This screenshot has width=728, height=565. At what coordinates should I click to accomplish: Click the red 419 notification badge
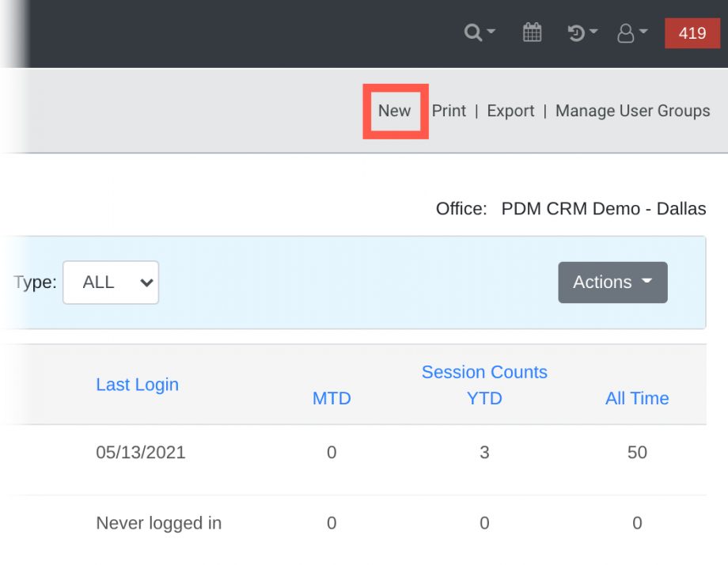[692, 33]
